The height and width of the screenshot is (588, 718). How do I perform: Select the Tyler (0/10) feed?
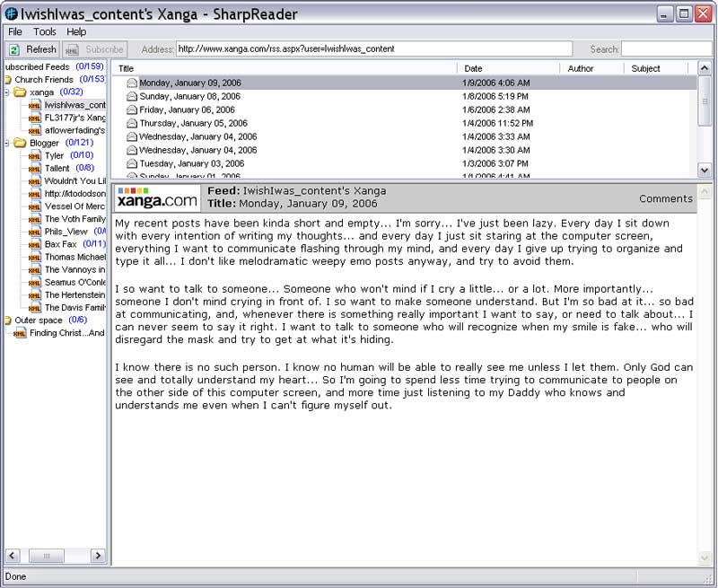[x=69, y=155]
